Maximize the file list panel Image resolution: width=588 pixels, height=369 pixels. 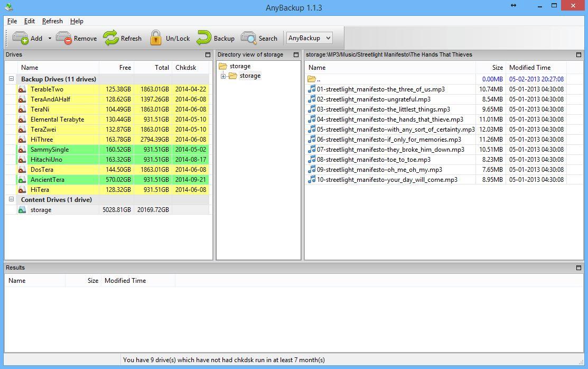tap(578, 55)
